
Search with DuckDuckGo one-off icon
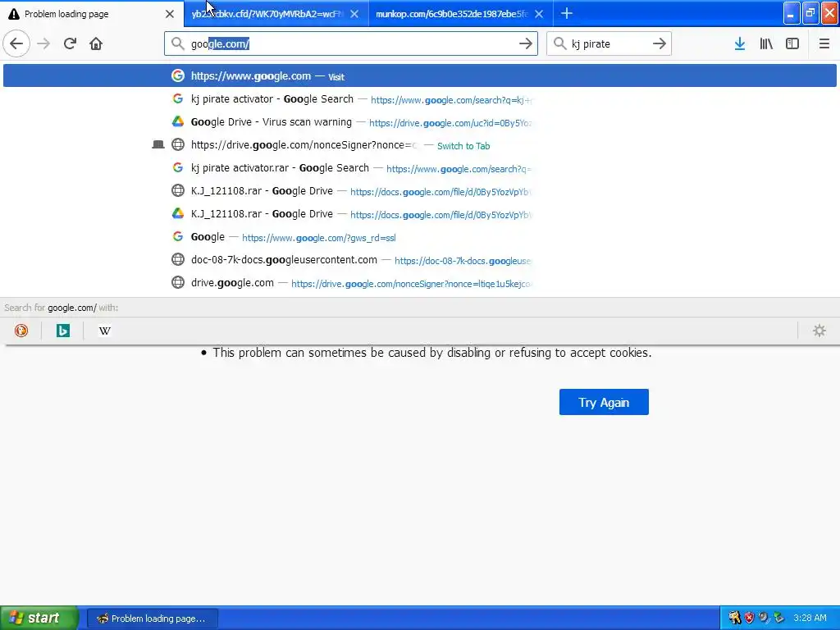21,331
